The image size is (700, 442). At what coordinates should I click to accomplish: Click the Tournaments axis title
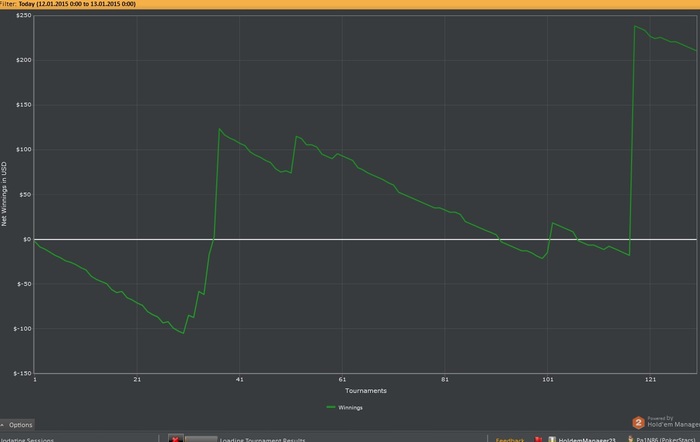pos(366,390)
